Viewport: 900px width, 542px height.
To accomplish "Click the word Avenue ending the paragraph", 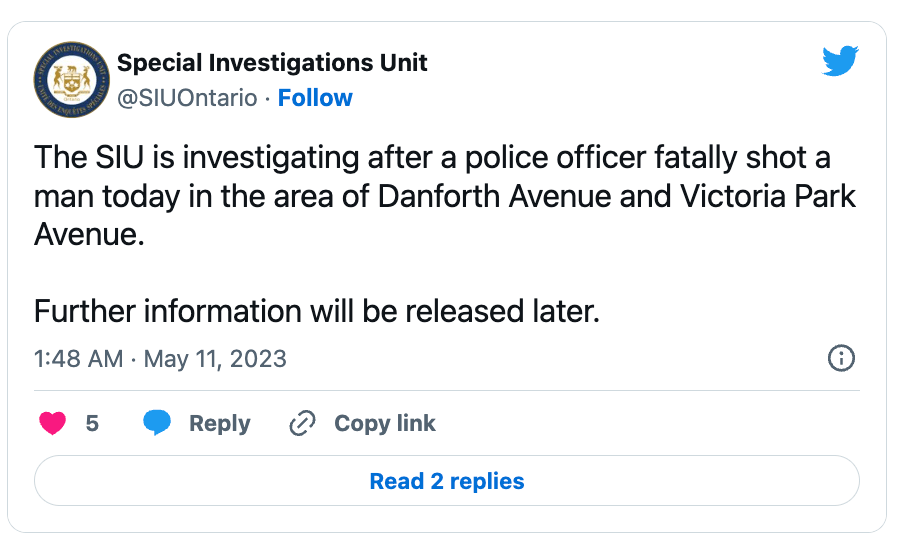I will coord(89,234).
